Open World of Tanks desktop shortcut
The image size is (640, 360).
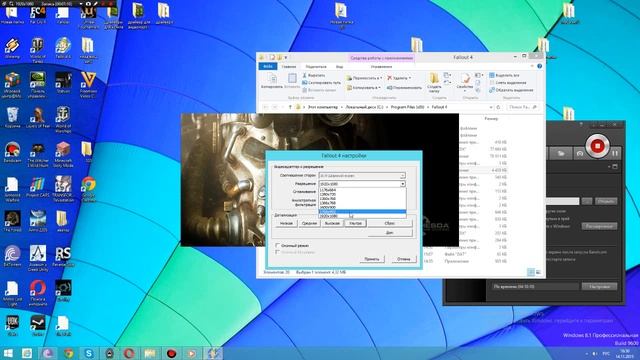pyautogui.click(x=38, y=50)
